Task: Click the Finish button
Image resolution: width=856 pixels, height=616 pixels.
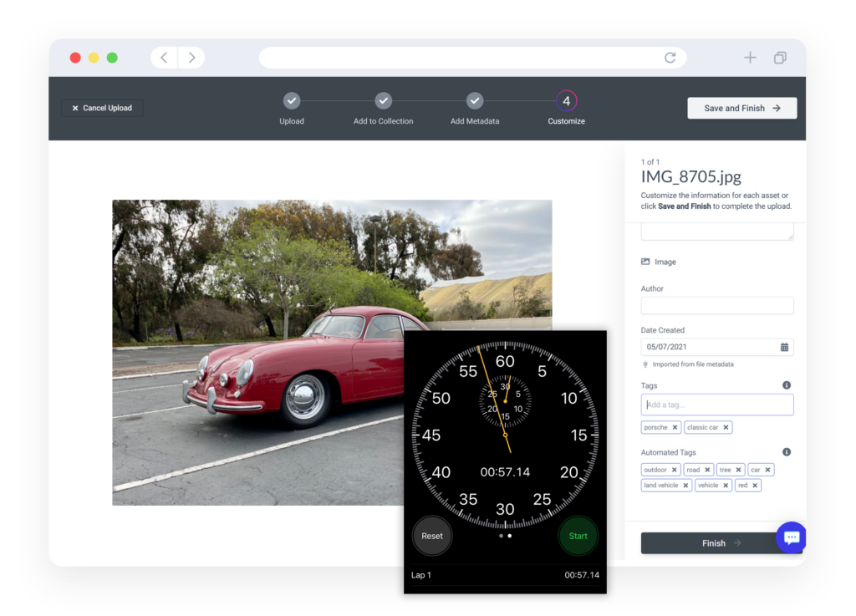Action: point(721,543)
